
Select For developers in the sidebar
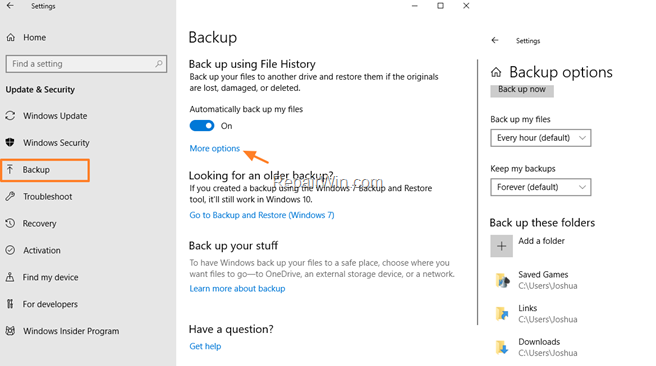[x=50, y=304]
